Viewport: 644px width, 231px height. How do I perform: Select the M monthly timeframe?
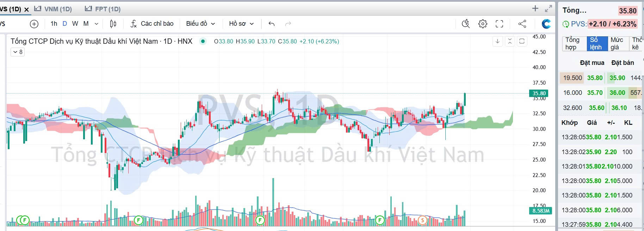click(x=86, y=24)
